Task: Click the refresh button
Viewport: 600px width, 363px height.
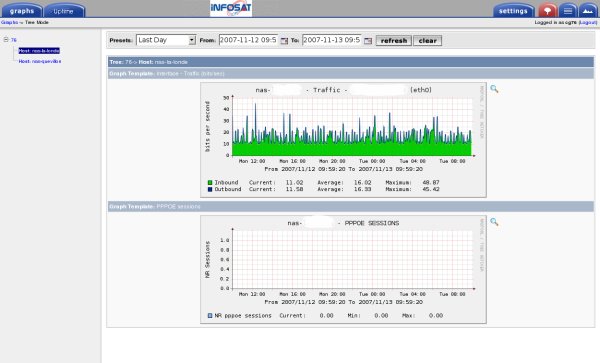Action: tap(393, 41)
